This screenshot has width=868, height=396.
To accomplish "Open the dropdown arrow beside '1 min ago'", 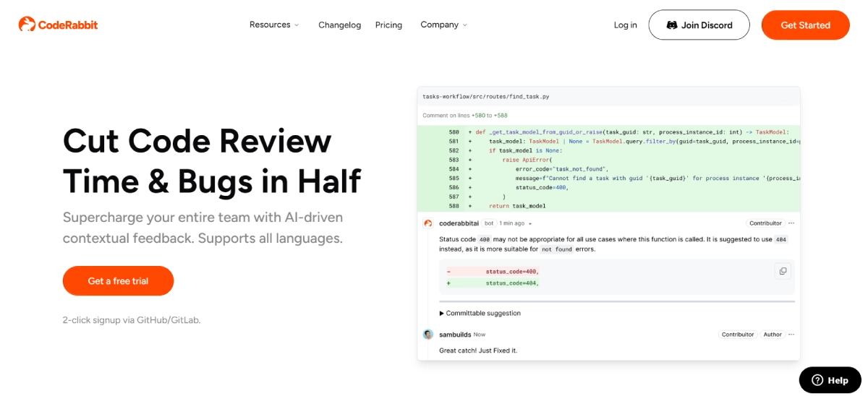I will (x=530, y=224).
